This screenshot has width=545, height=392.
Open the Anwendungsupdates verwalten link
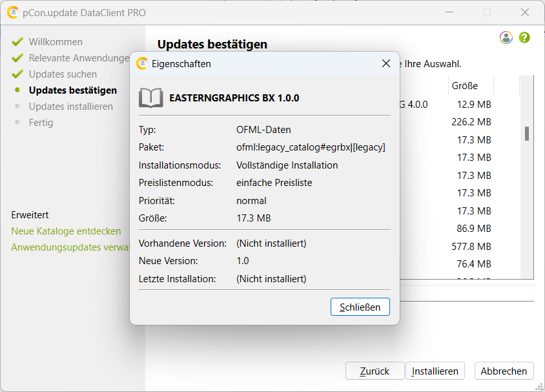[x=70, y=247]
